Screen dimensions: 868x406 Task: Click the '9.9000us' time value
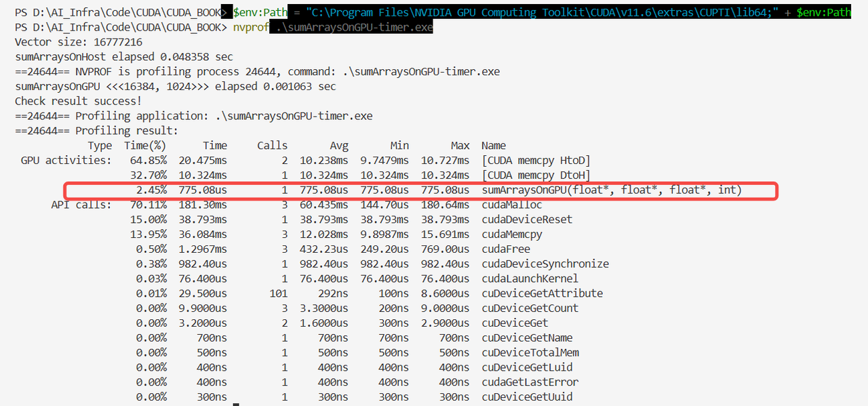[203, 308]
